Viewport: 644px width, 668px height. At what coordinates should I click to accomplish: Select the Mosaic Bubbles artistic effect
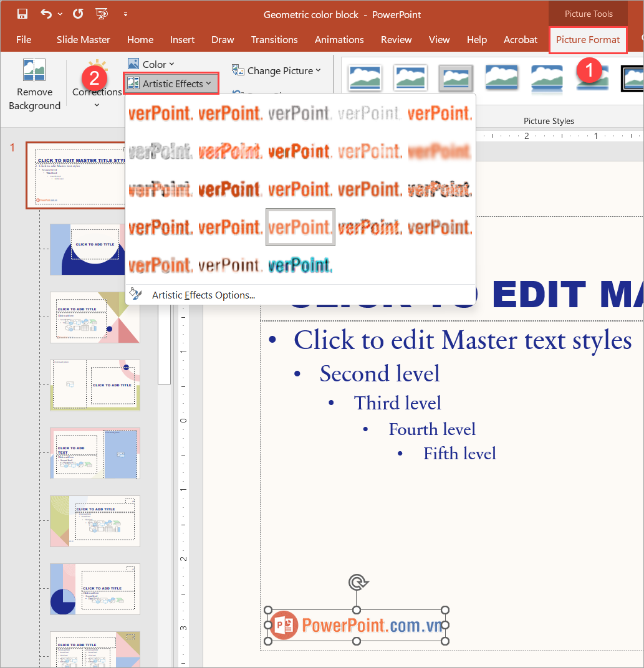pos(370,189)
